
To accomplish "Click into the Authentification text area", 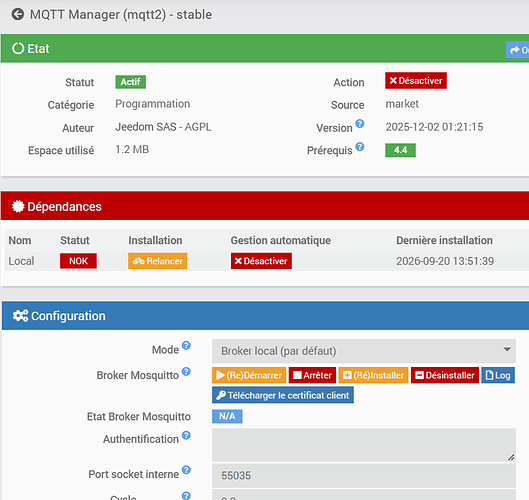I will [364, 445].
